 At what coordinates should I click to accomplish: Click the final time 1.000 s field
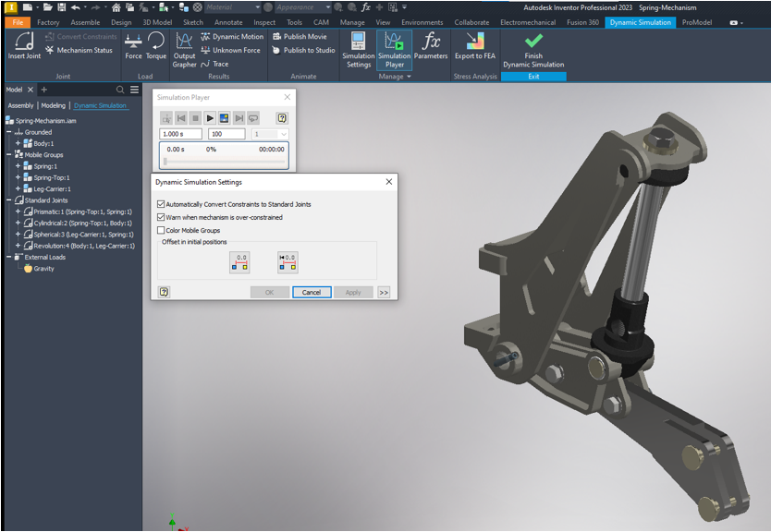[180, 134]
